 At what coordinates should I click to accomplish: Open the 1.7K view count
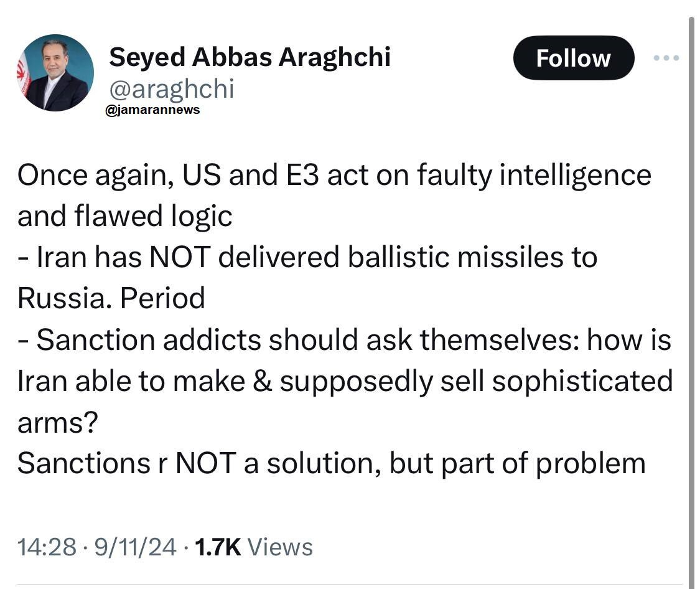(x=217, y=547)
